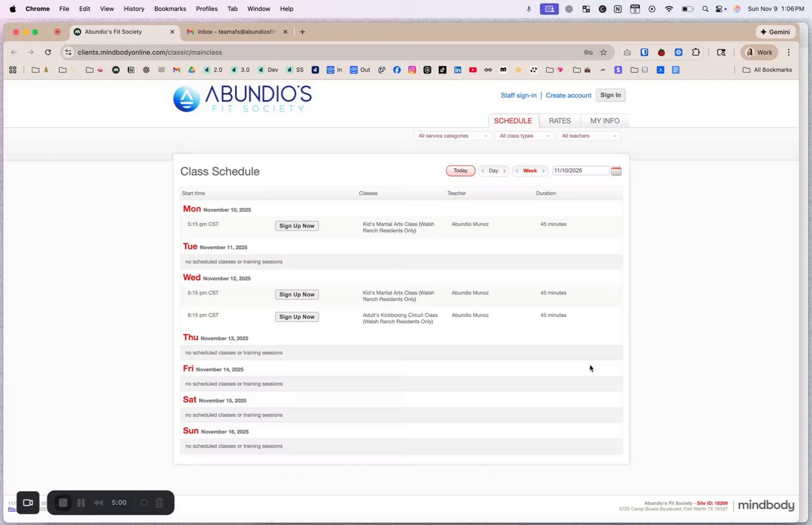Click the Adult's Kickboxing Circuit Class text

click(x=400, y=318)
